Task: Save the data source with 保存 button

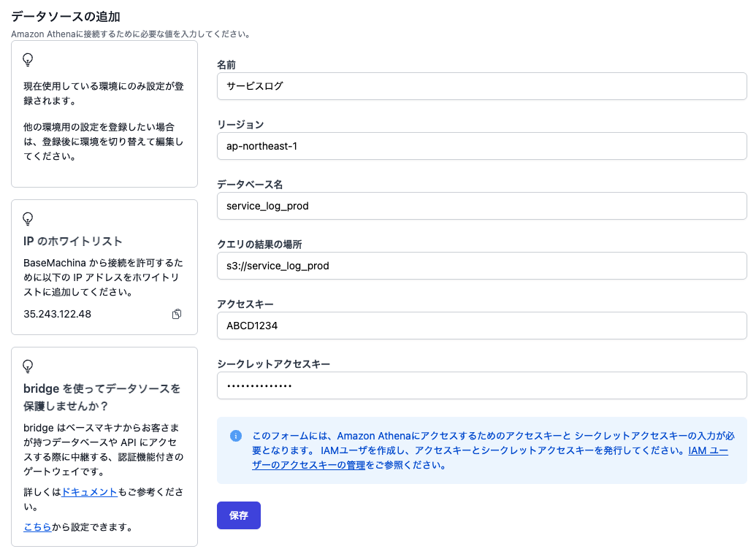Action: [x=239, y=515]
